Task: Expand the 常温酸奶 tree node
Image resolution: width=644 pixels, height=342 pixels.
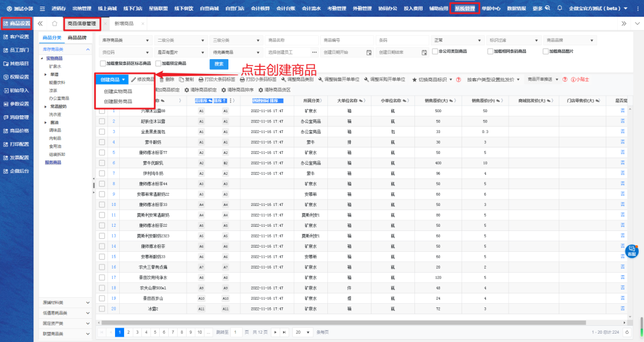Action: [45, 106]
